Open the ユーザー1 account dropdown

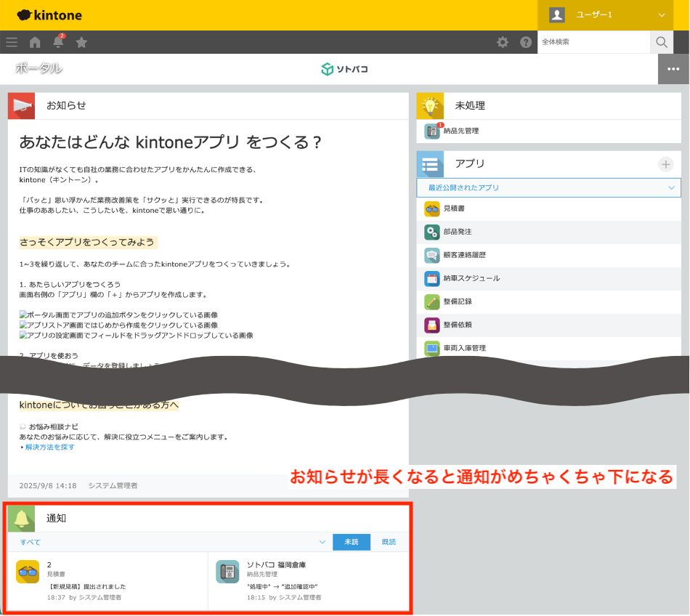(606, 15)
